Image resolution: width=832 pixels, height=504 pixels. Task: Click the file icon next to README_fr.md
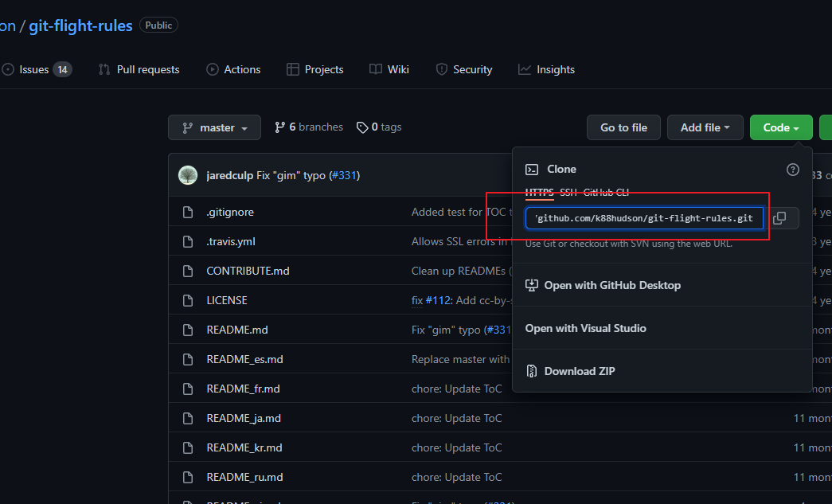[188, 389]
